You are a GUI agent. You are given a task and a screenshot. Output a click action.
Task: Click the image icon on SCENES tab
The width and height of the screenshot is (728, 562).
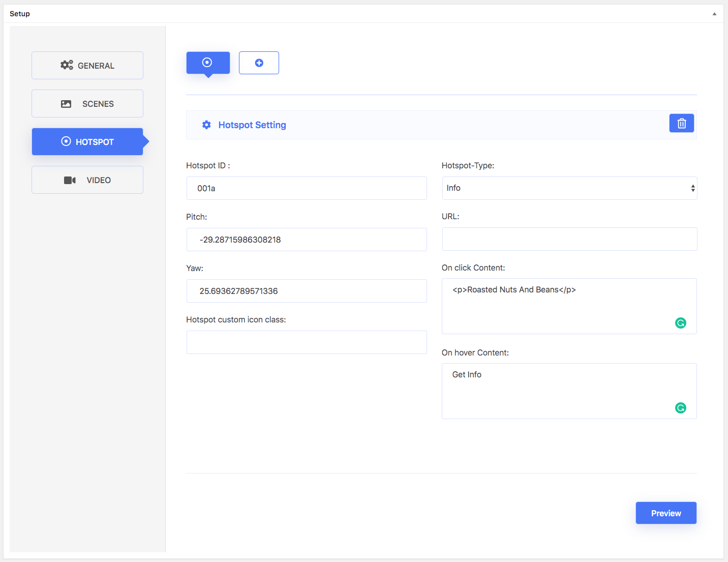tap(66, 104)
